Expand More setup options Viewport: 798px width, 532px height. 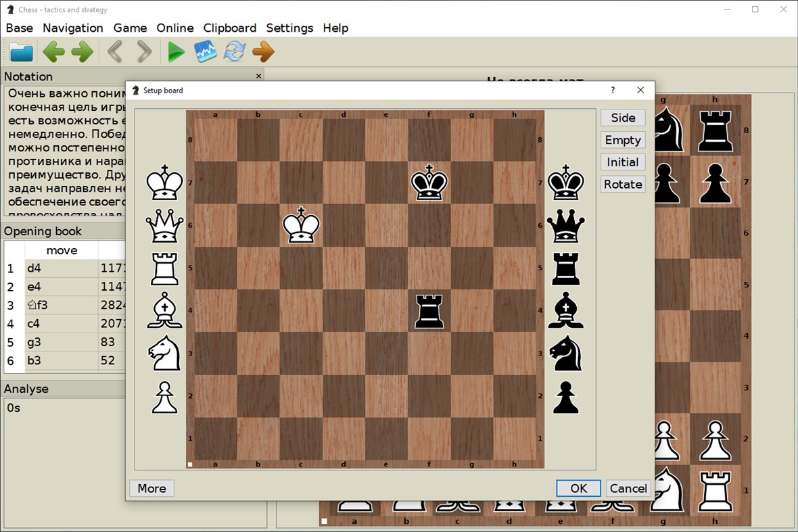click(151, 488)
